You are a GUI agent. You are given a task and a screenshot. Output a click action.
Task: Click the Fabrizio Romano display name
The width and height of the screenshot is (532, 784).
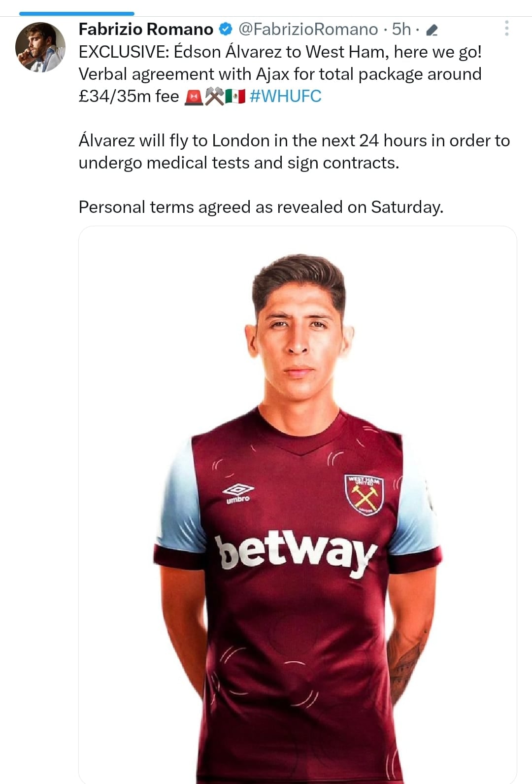pyautogui.click(x=146, y=30)
